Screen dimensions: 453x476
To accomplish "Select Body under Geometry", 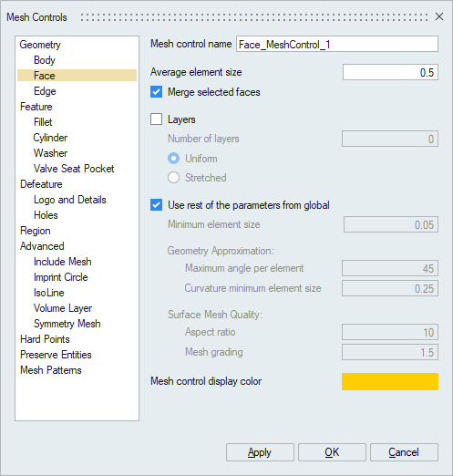I will 45,60.
